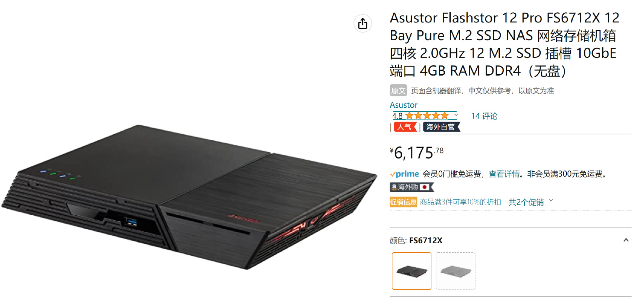Click the 查看详情 shipping details link
Image resolution: width=644 pixels, height=303 pixels.
(x=504, y=174)
